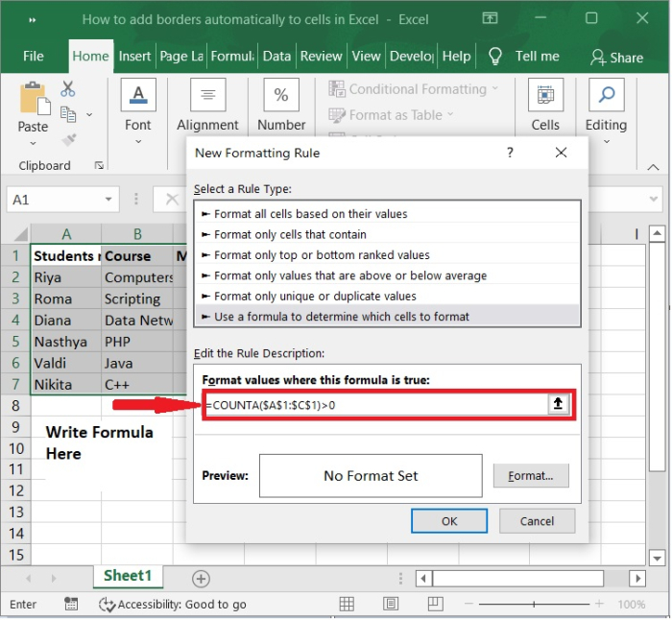The height and width of the screenshot is (620, 672).
Task: Click the OK button
Action: pyautogui.click(x=449, y=521)
